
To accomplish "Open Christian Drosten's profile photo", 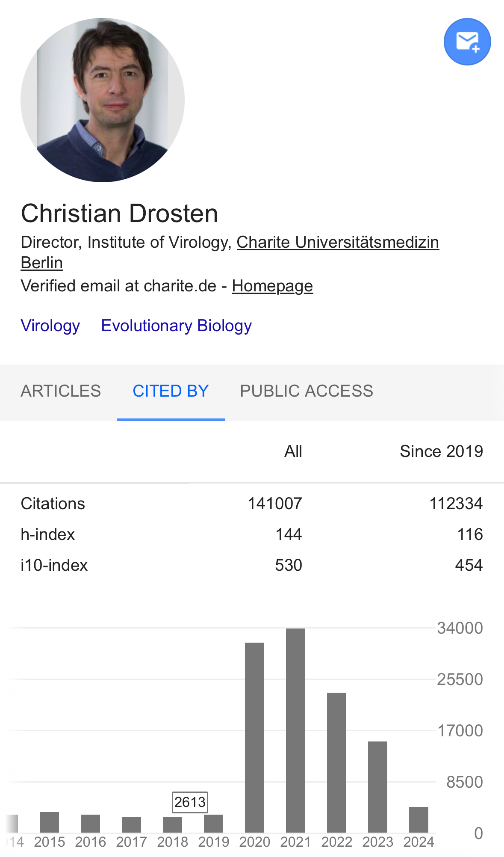I will (103, 100).
